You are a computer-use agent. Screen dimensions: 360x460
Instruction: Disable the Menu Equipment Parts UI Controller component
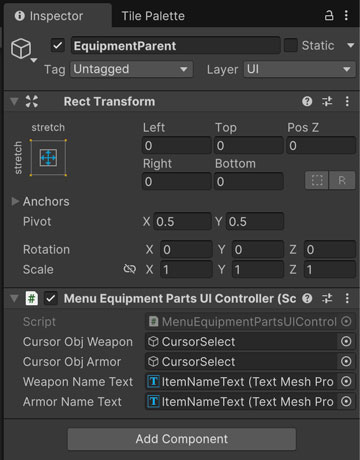[x=51, y=298]
